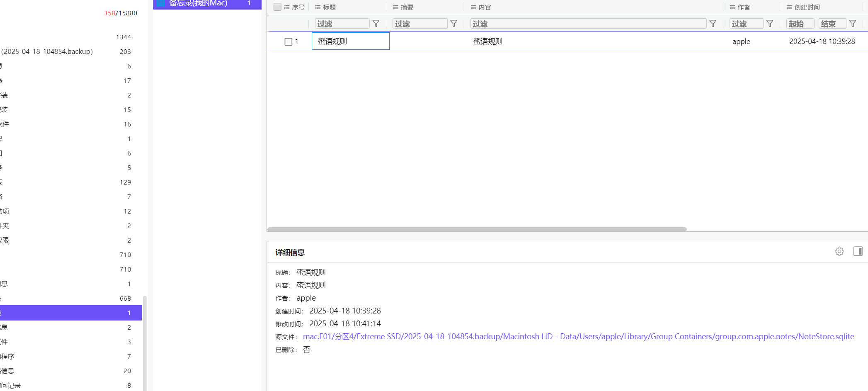Click the list icon beside 序号 header
868x391 pixels.
coord(286,7)
